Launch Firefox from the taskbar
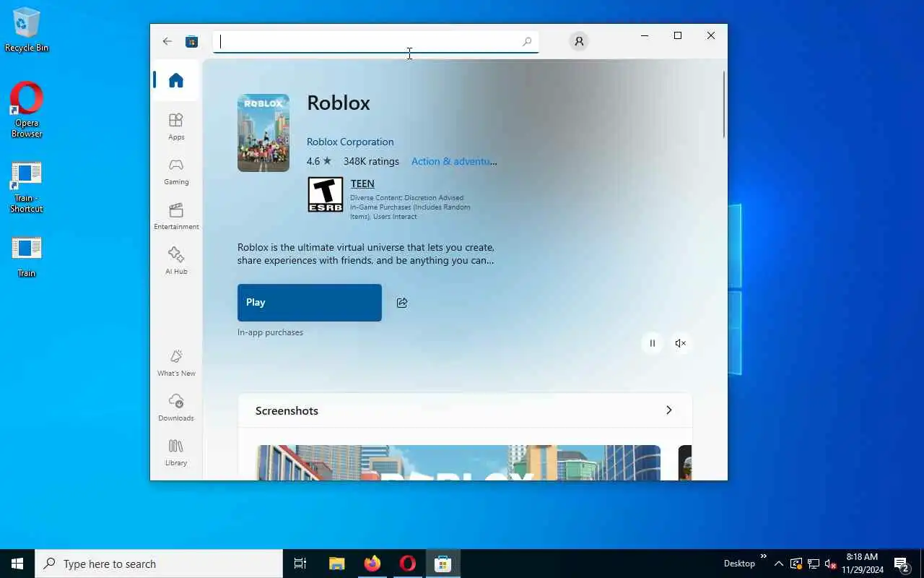The width and height of the screenshot is (924, 578). pyautogui.click(x=372, y=564)
